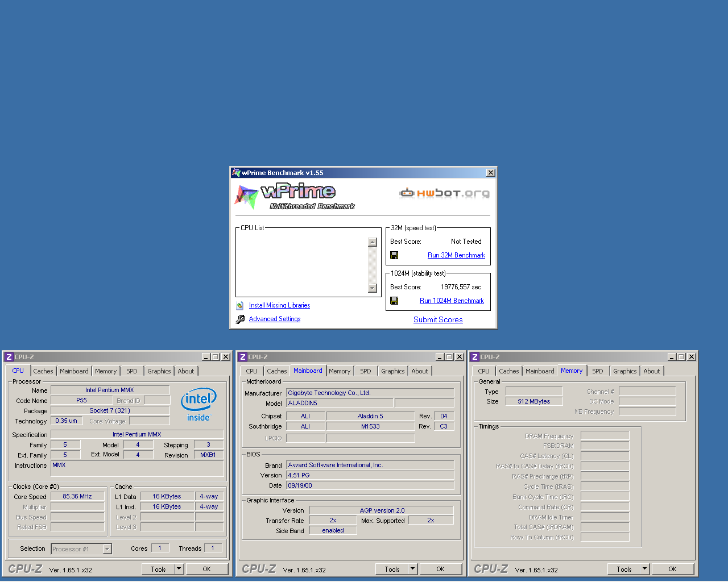Viewport: 728px width, 582px height.
Task: Minimize the CPU-Z CPU tab window
Action: pos(206,357)
